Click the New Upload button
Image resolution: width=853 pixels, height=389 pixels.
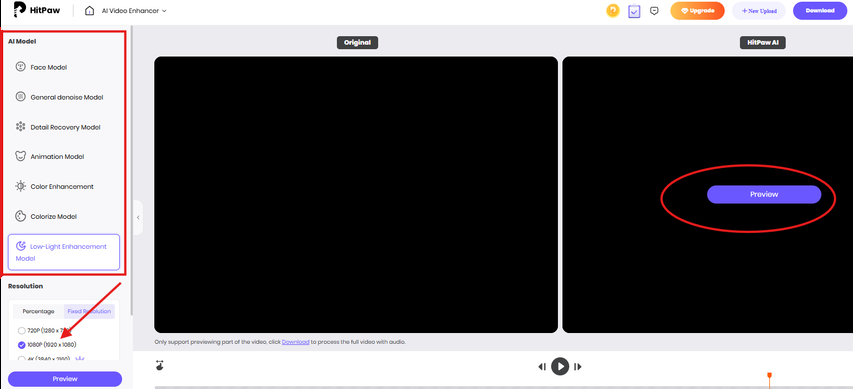(759, 10)
